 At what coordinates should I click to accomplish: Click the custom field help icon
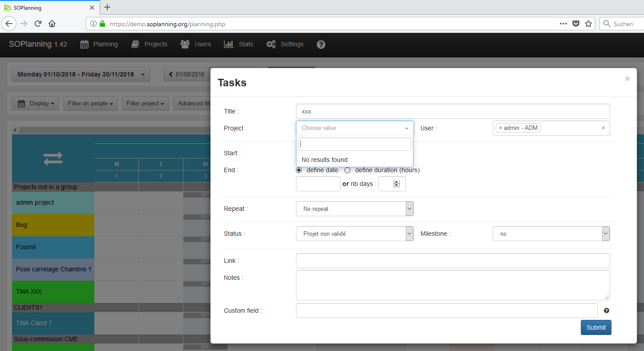(606, 311)
